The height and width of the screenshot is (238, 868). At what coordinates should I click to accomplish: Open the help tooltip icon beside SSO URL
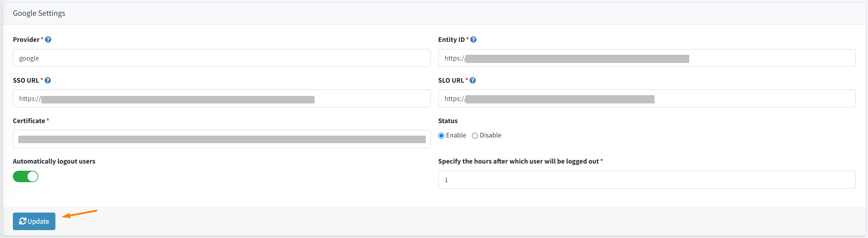pyautogui.click(x=48, y=81)
